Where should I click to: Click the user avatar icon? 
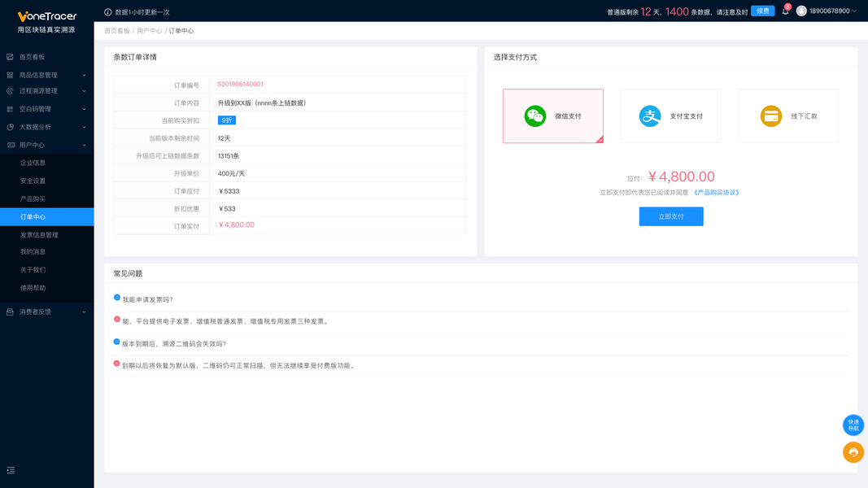tap(801, 11)
